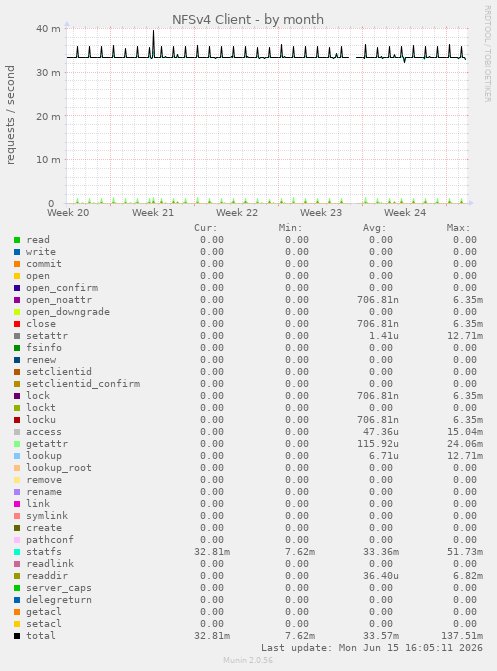
Task: Click the green read legend swatch
Action: click(17, 240)
